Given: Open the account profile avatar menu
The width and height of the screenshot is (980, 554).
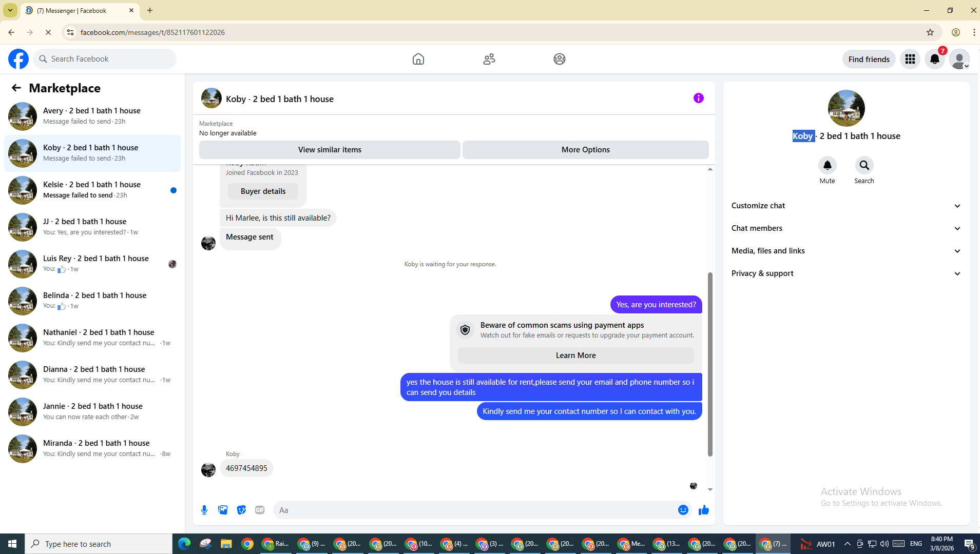Looking at the screenshot, I should tap(959, 59).
